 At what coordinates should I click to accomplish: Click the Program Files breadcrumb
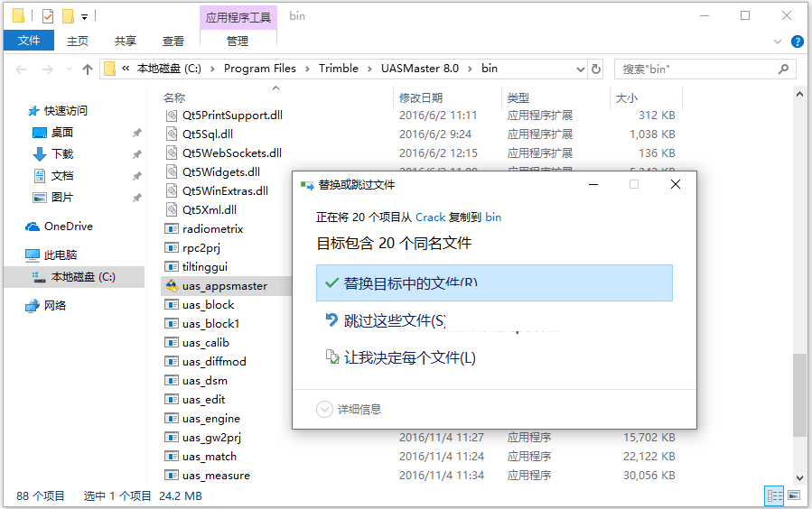(x=260, y=69)
